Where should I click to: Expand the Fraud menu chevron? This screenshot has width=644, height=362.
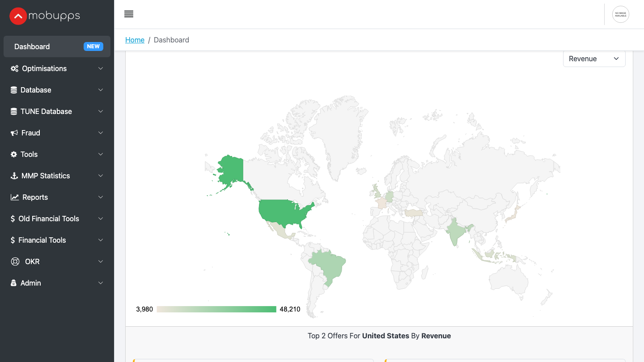tap(101, 133)
